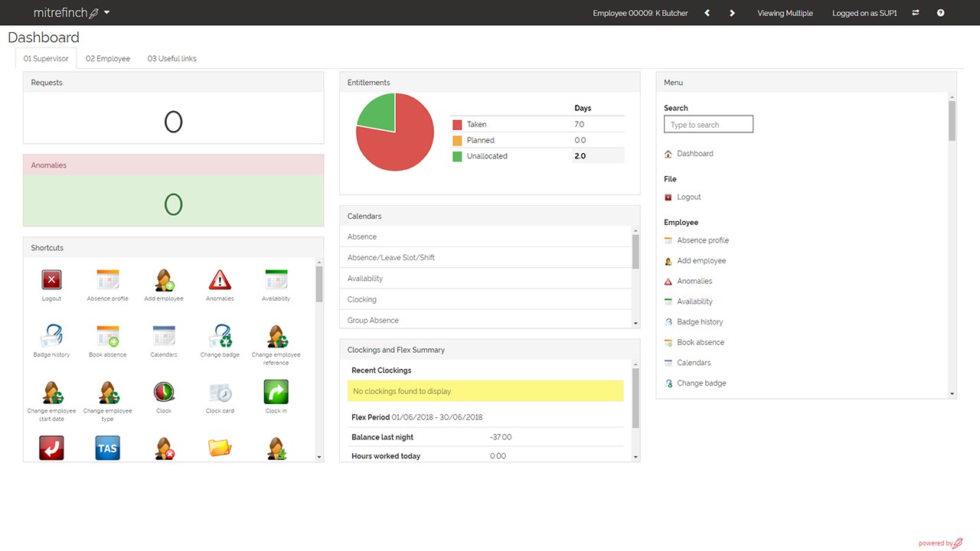980x551 pixels.
Task: Launch the Add employee shortcut icon
Action: point(164,279)
